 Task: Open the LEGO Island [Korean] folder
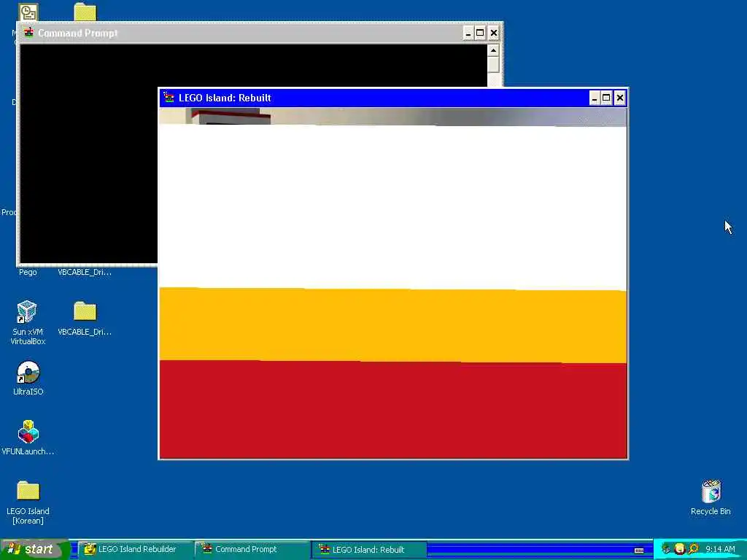(28, 502)
